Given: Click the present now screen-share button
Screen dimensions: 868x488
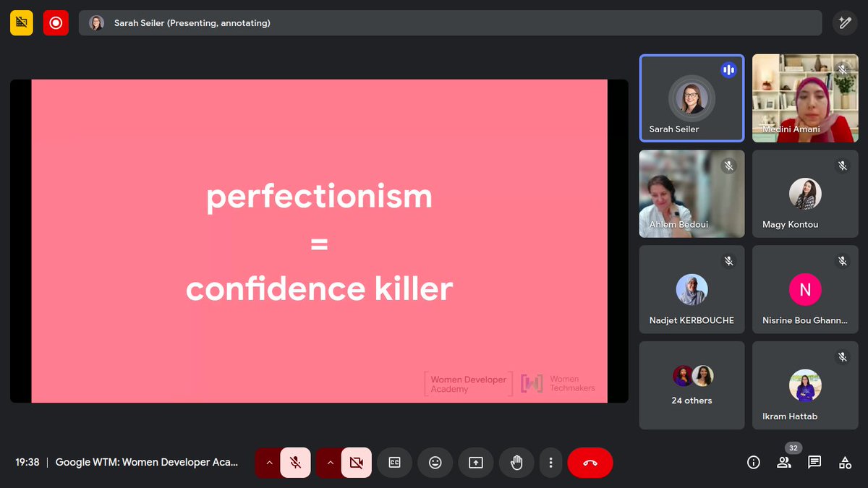Looking at the screenshot, I should pos(476,463).
